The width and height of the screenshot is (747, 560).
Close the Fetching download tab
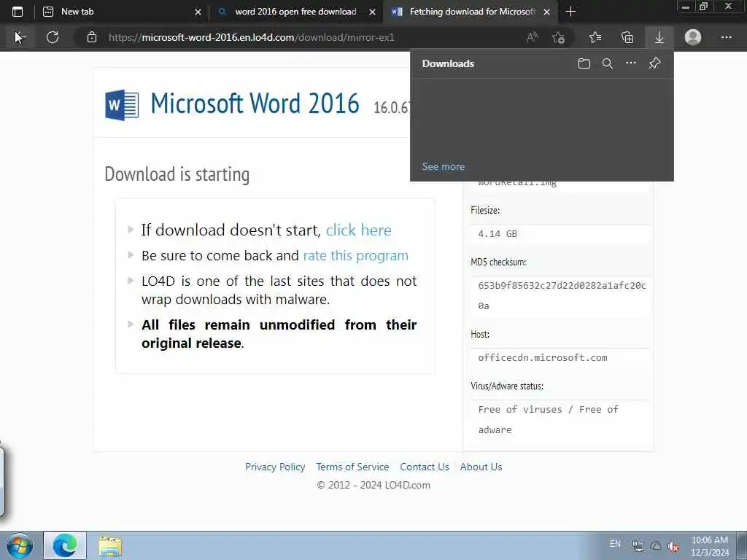tap(547, 12)
